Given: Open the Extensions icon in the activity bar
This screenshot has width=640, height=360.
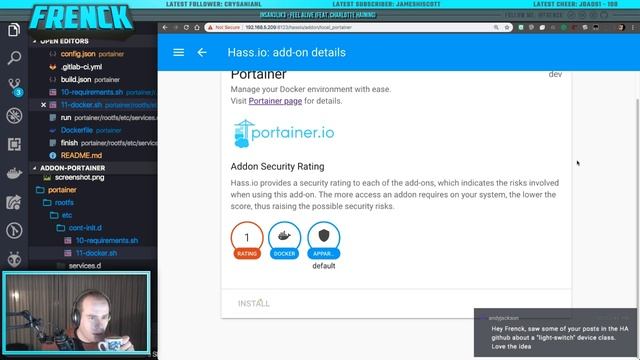Looking at the screenshot, I should [x=14, y=144].
